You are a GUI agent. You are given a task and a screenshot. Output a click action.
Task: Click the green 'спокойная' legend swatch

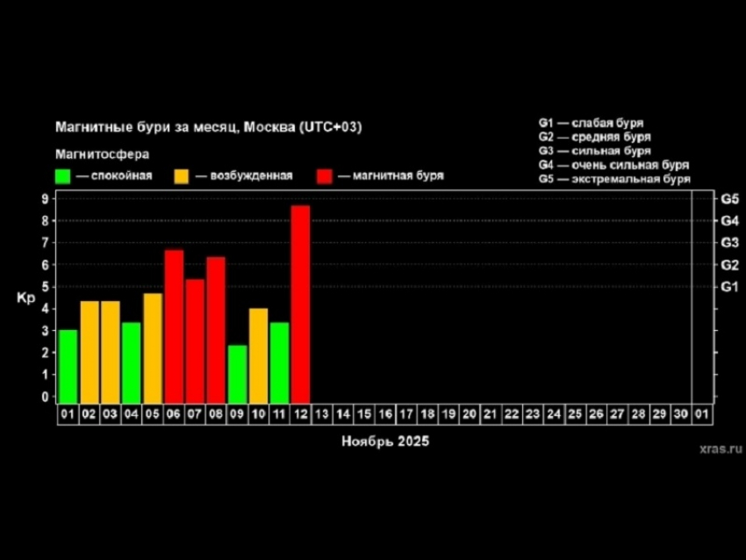(x=62, y=176)
